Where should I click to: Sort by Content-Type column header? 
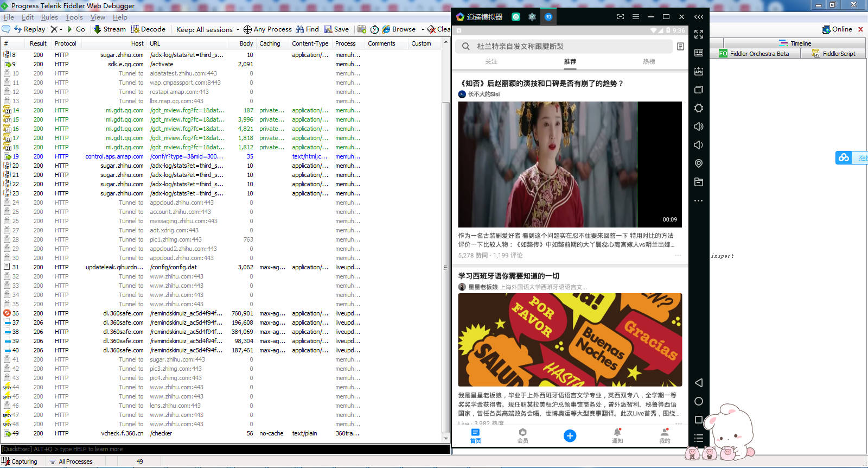pos(310,43)
